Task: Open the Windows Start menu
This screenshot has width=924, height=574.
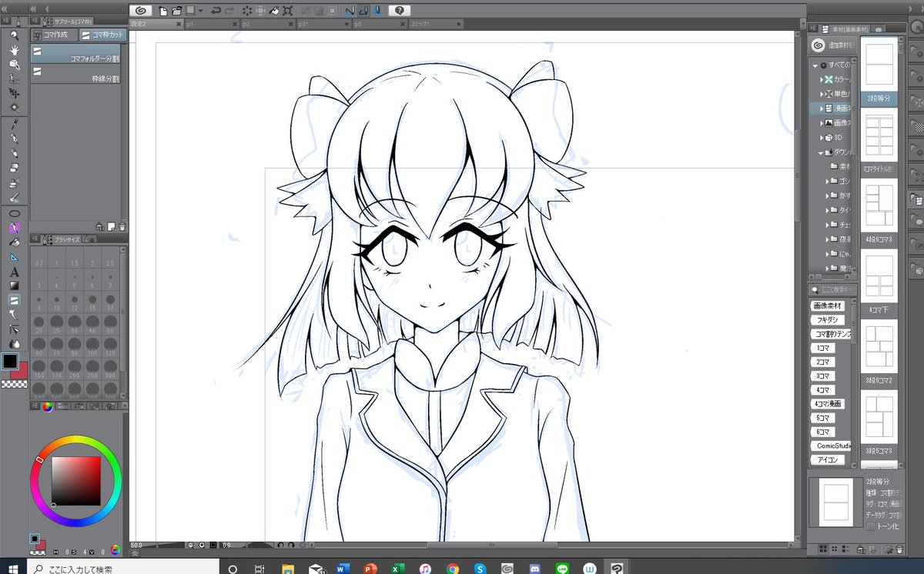Action: pos(14,569)
